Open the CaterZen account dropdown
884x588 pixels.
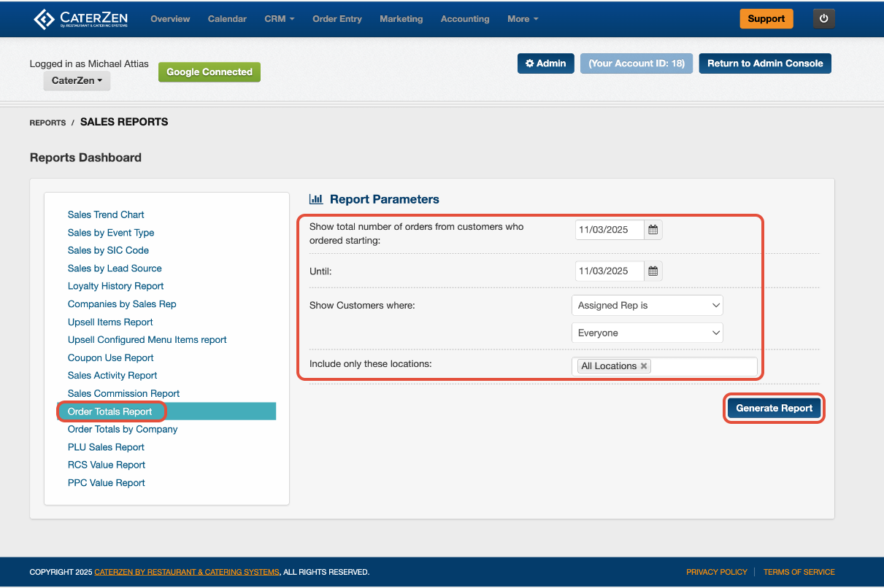[77, 80]
